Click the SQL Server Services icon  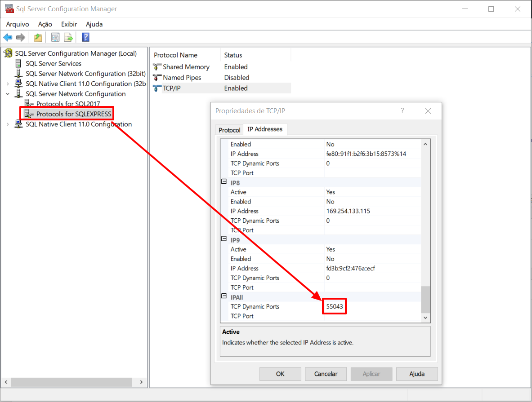[18, 63]
